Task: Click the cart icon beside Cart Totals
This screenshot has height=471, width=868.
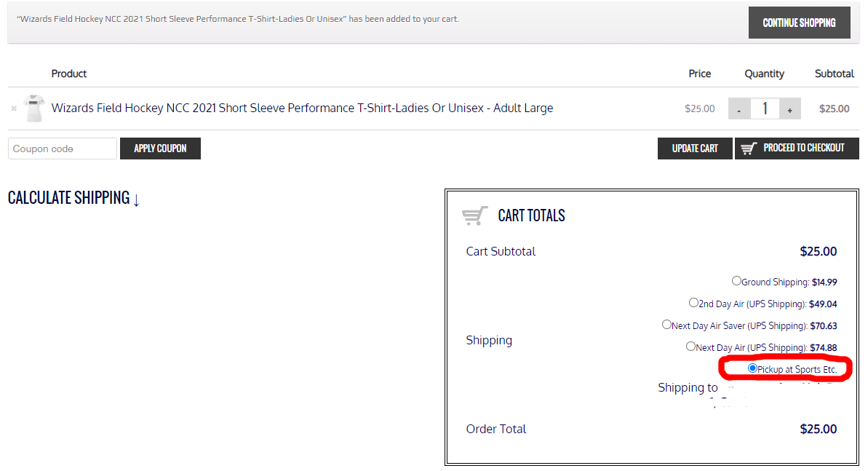Action: pyautogui.click(x=475, y=216)
